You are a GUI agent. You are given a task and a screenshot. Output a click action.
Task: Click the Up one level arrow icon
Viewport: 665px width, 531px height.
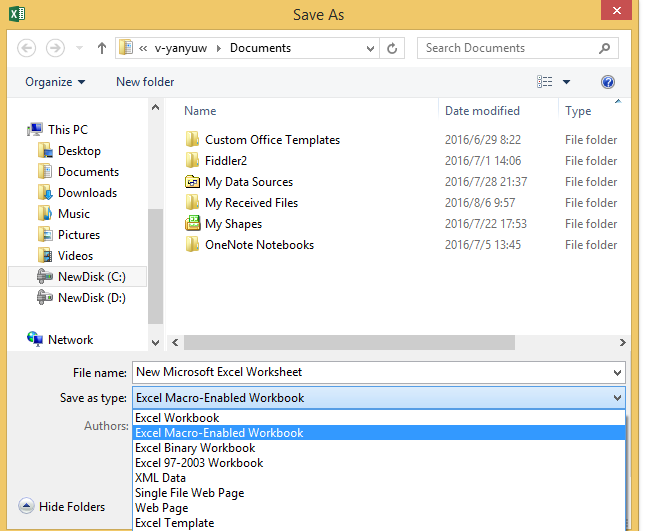[102, 48]
